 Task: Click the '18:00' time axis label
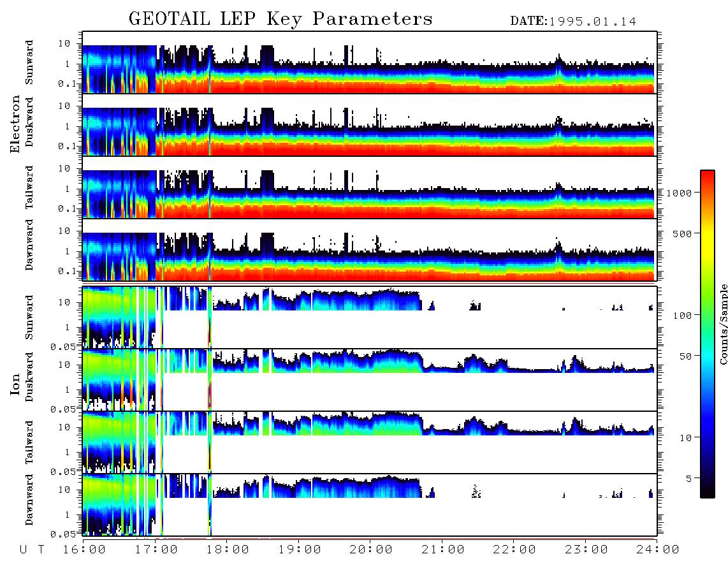(228, 550)
